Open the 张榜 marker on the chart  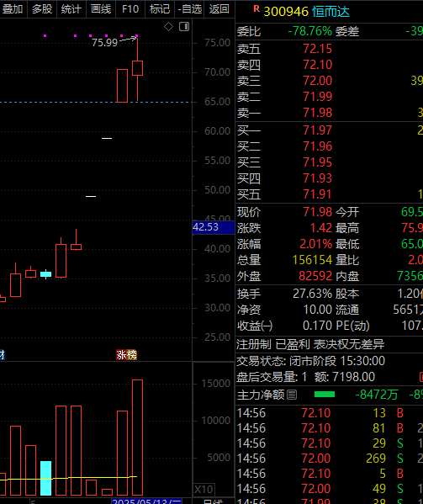point(126,355)
